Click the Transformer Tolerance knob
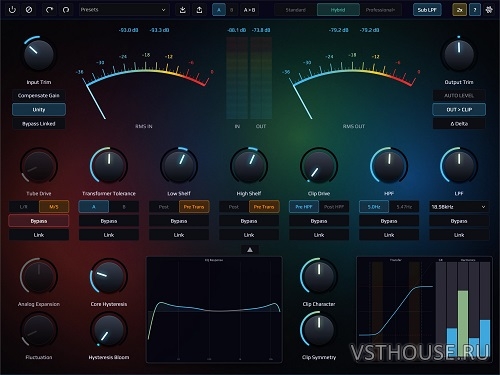The width and height of the screenshot is (500, 375). pos(109,166)
